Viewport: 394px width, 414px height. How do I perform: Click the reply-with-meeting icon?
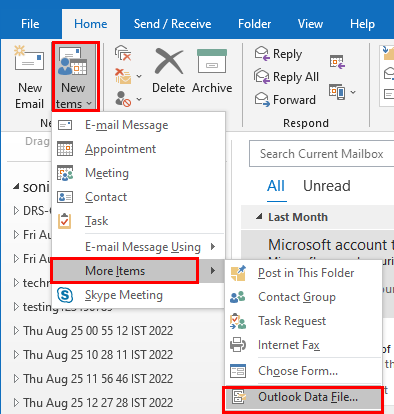(x=337, y=62)
